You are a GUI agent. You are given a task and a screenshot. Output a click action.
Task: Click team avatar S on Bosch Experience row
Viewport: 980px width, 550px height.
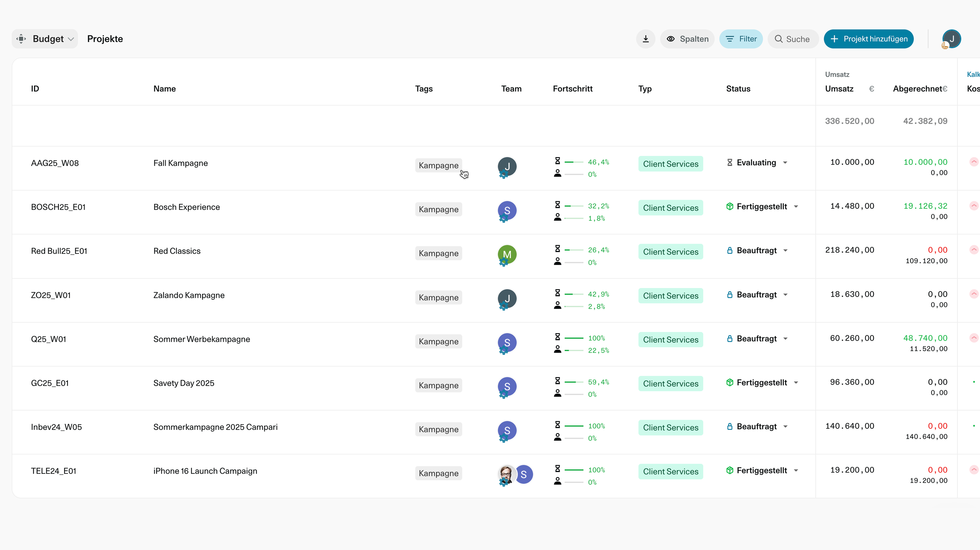tap(507, 210)
